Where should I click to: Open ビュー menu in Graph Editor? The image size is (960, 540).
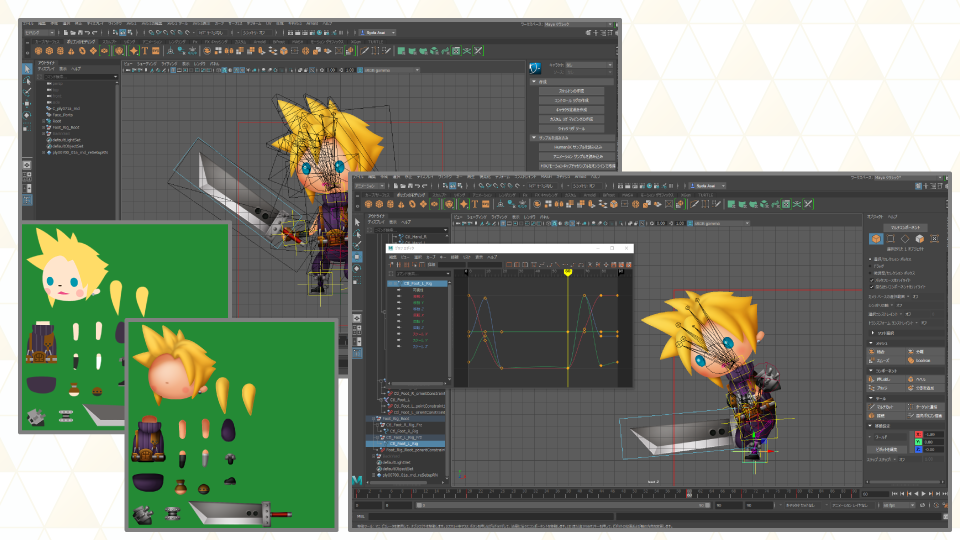(x=405, y=257)
